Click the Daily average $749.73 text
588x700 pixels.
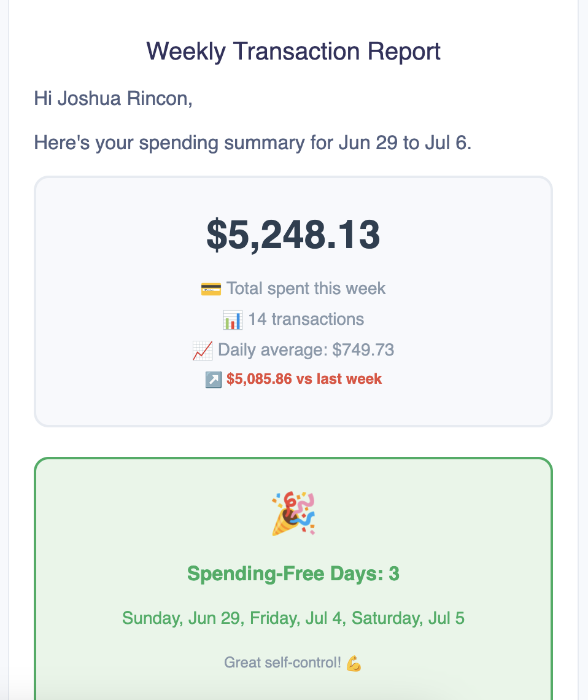306,351
